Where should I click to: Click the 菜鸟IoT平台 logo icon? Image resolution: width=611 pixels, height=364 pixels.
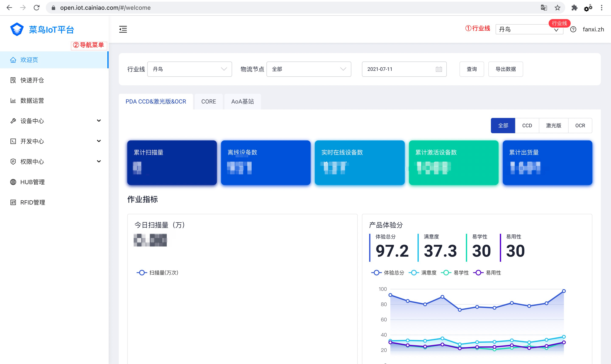point(17,29)
